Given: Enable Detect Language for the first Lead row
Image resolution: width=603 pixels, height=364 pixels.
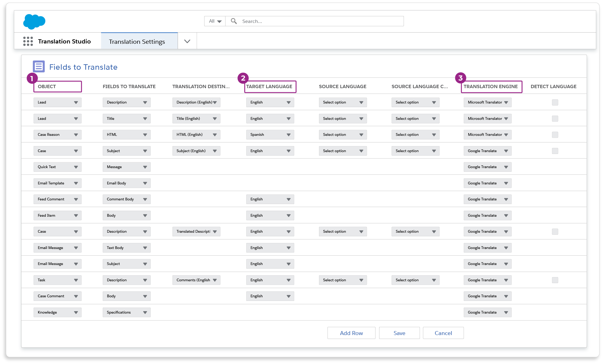Looking at the screenshot, I should (555, 102).
